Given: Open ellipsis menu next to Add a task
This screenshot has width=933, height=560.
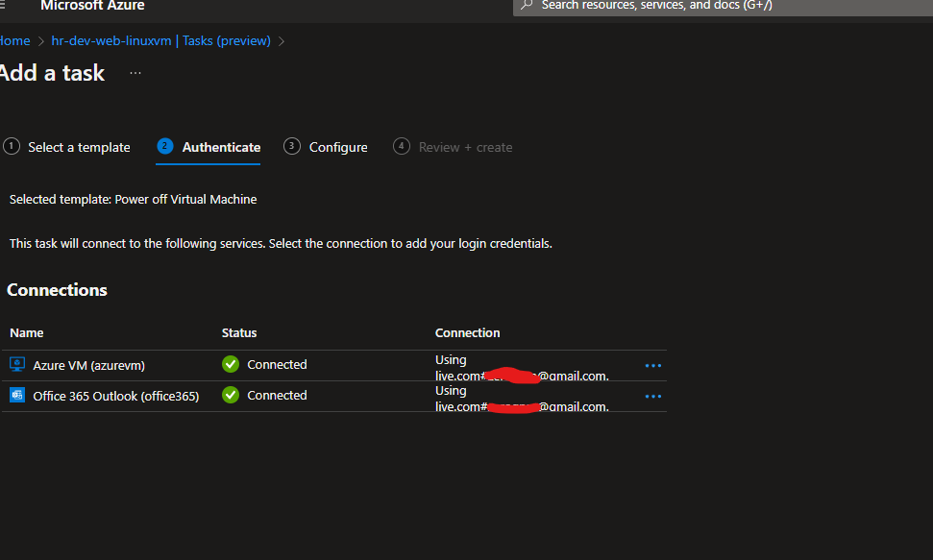Looking at the screenshot, I should tap(135, 73).
